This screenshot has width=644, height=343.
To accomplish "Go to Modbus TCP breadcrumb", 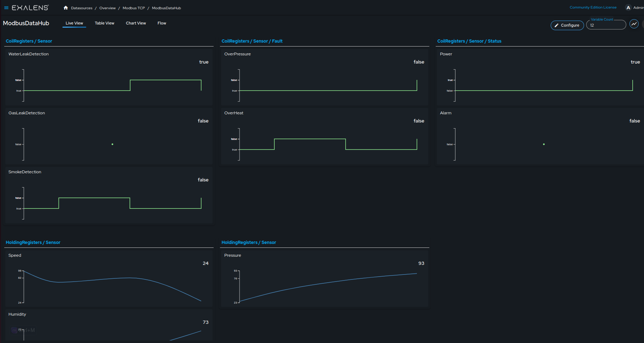I will [134, 8].
